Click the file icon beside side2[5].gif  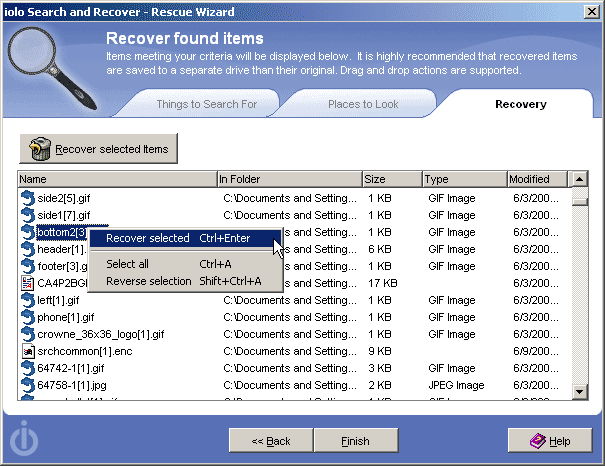(x=28, y=198)
